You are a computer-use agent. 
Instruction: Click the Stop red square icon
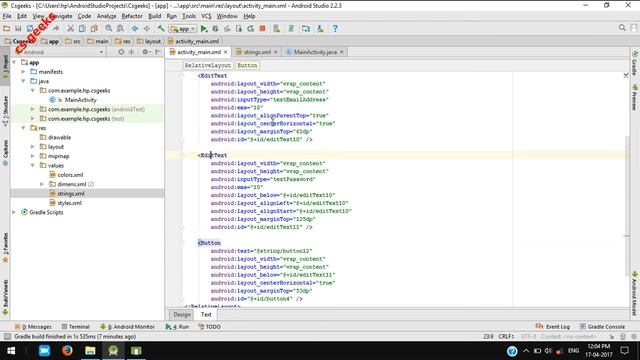tap(262, 29)
